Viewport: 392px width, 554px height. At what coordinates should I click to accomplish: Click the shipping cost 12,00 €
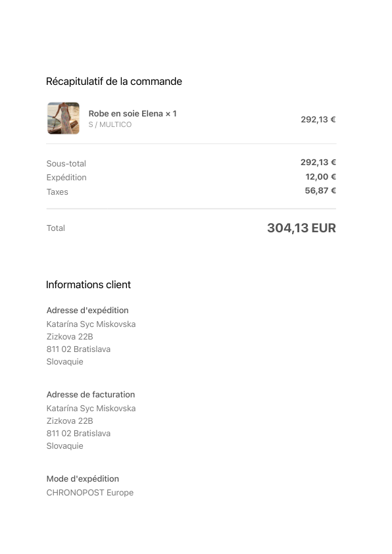coord(321,176)
